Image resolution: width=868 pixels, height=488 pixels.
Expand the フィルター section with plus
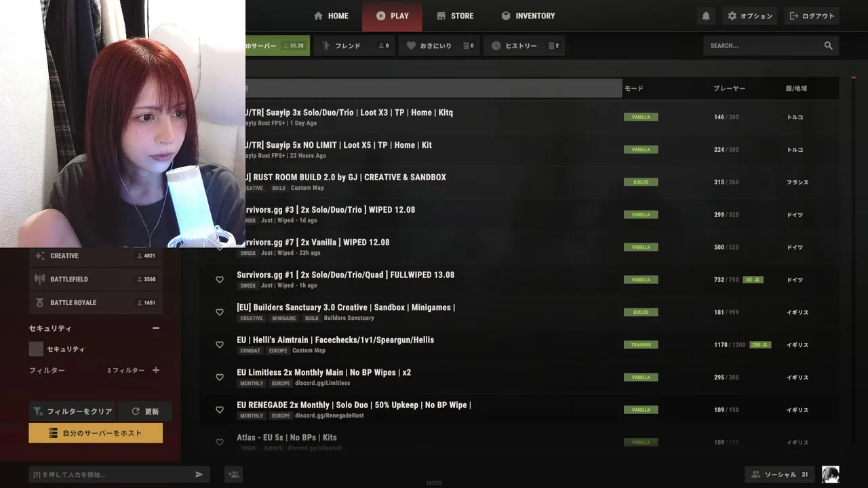(x=156, y=370)
